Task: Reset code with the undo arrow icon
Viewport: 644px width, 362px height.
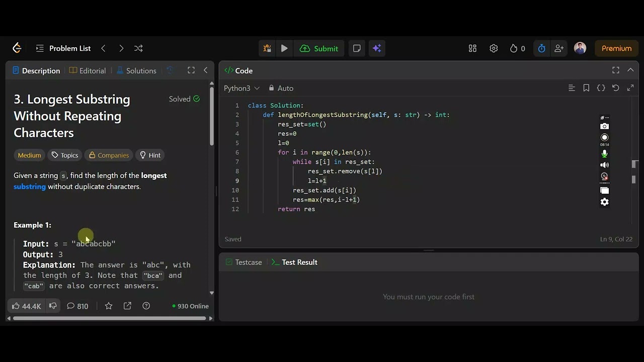Action: [615, 88]
